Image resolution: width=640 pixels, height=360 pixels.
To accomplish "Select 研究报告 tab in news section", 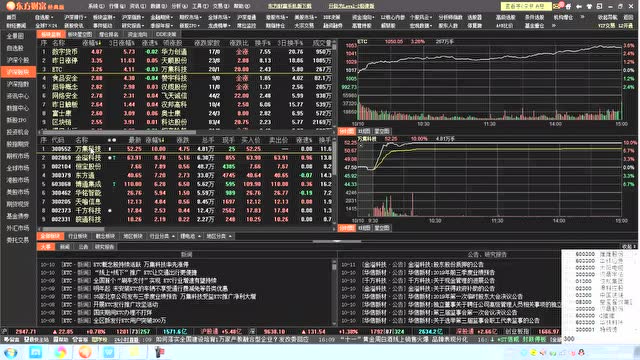I will tap(104, 247).
